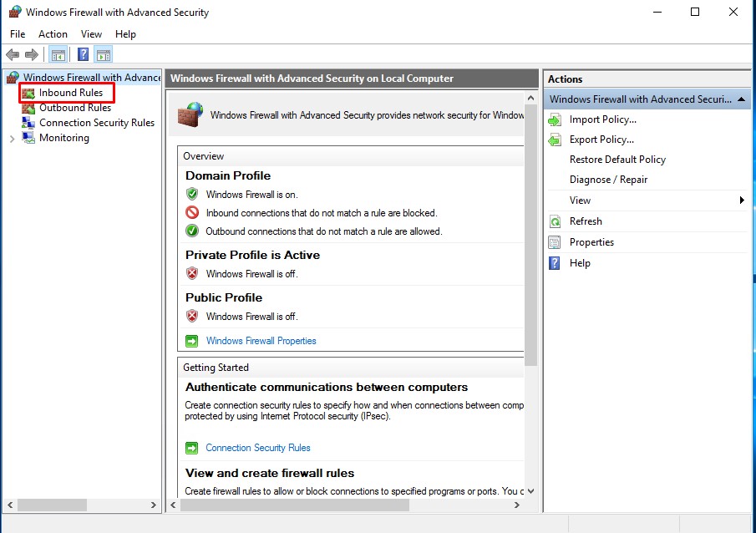Screen dimensions: 756x533
Task: Open the Help menu in menu bar
Action: pos(125,34)
